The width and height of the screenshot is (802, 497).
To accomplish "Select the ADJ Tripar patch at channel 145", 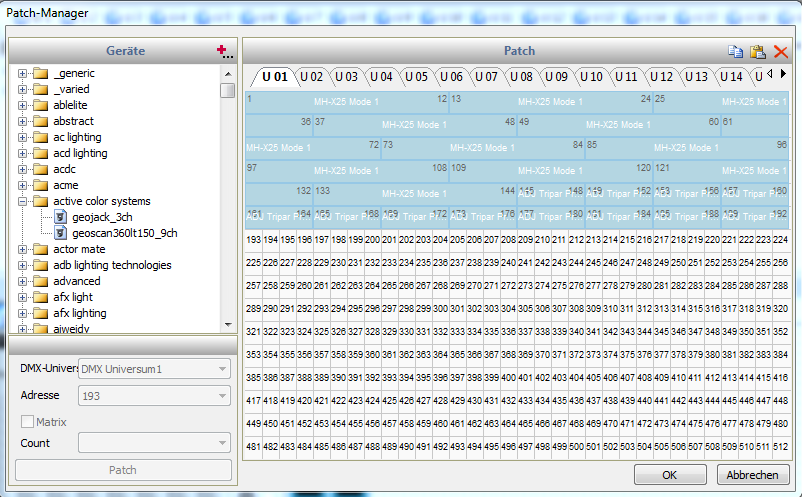I will pos(551,194).
